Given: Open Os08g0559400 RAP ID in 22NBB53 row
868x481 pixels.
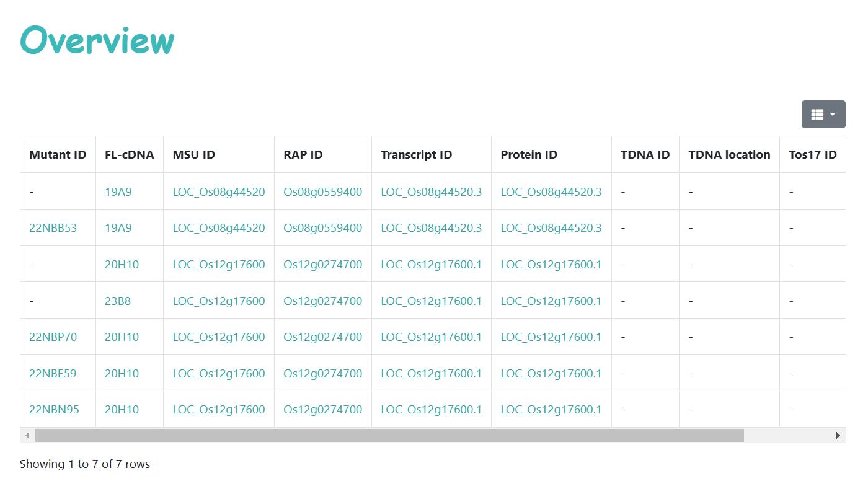Looking at the screenshot, I should [x=323, y=228].
